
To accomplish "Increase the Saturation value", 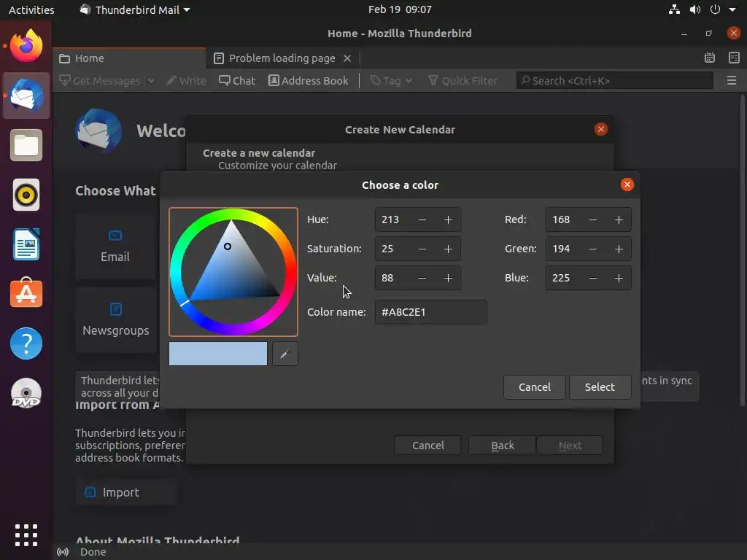I will click(448, 249).
